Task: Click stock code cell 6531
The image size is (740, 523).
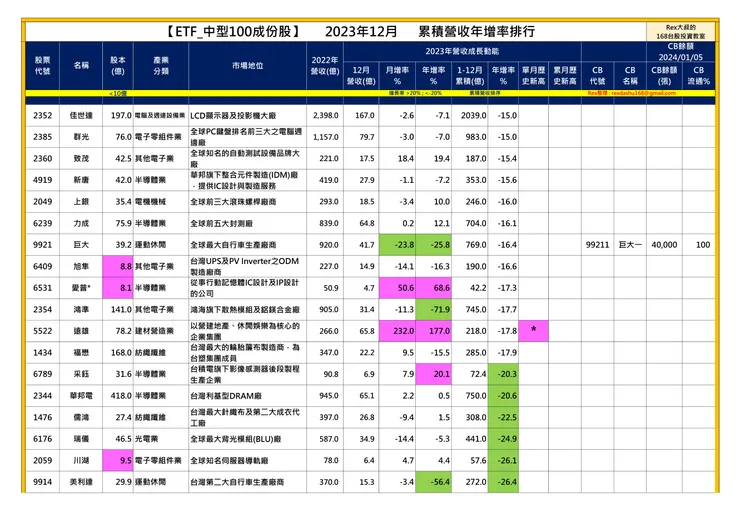Action: coord(42,288)
